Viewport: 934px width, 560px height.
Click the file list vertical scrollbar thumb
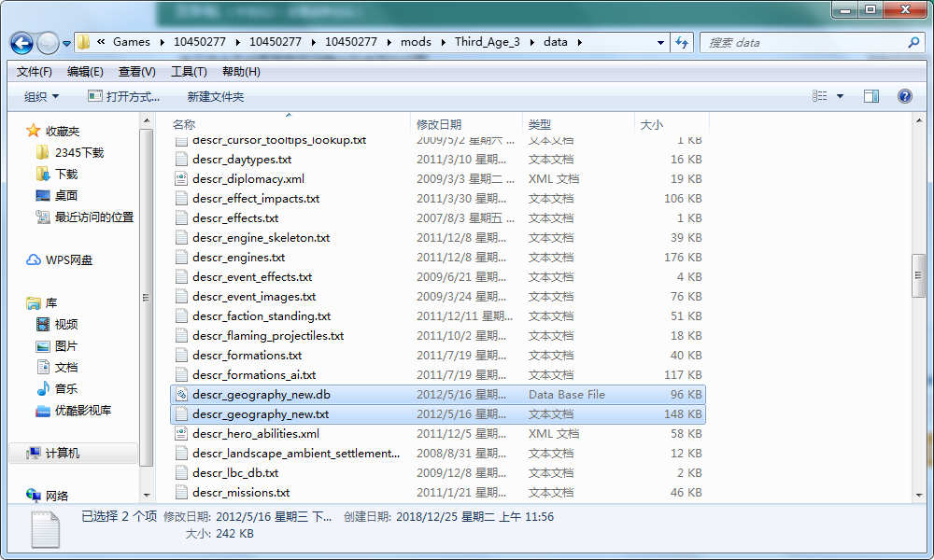pos(918,275)
